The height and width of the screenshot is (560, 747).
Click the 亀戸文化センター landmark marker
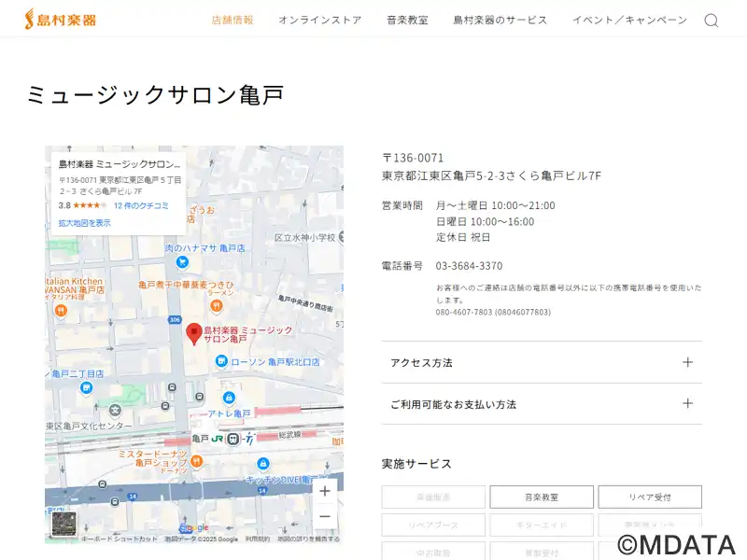click(115, 410)
